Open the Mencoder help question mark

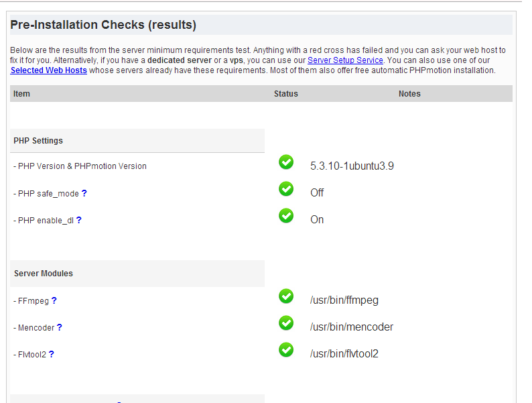click(x=60, y=327)
